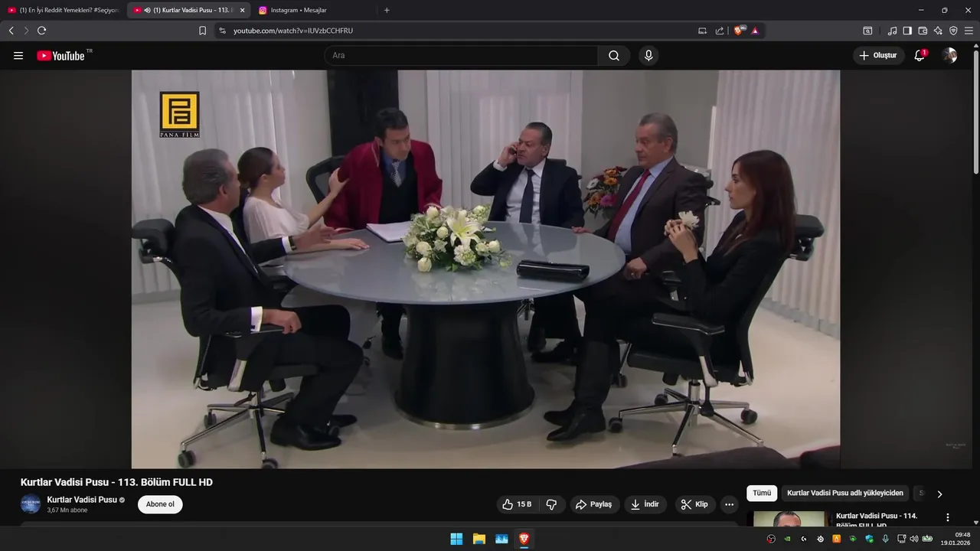Image resolution: width=980 pixels, height=551 pixels.
Task: Click the 3,67 Mn abone count
Action: (67, 510)
